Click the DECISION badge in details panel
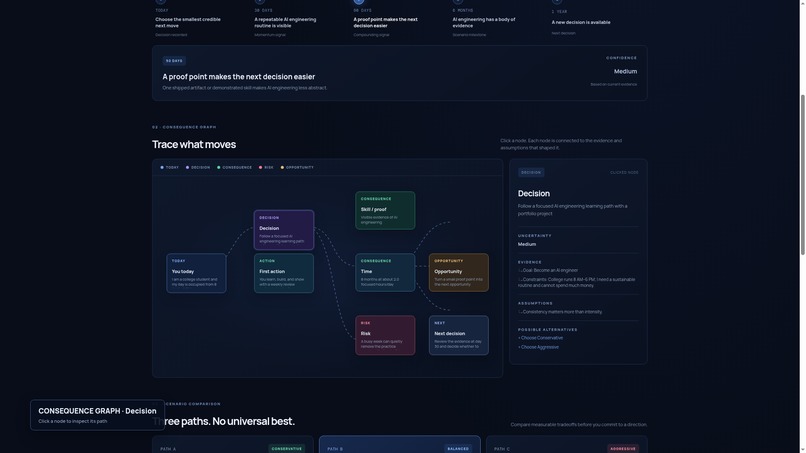 tap(531, 173)
